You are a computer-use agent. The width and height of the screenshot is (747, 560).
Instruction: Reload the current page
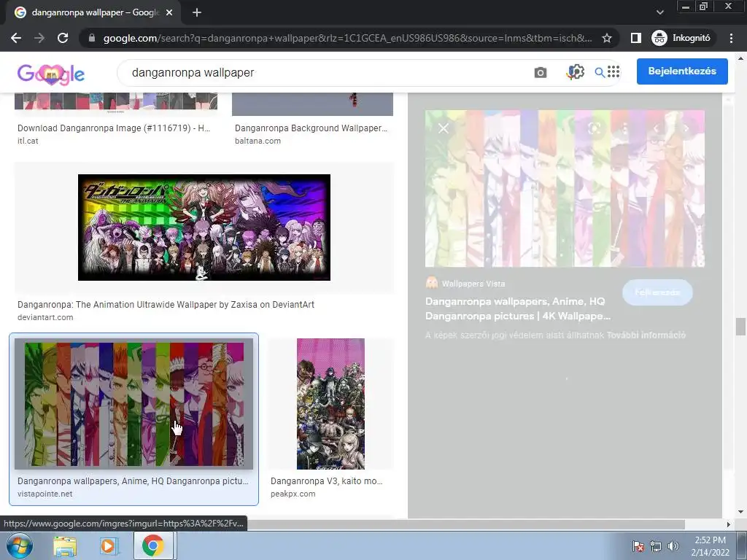pyautogui.click(x=63, y=38)
